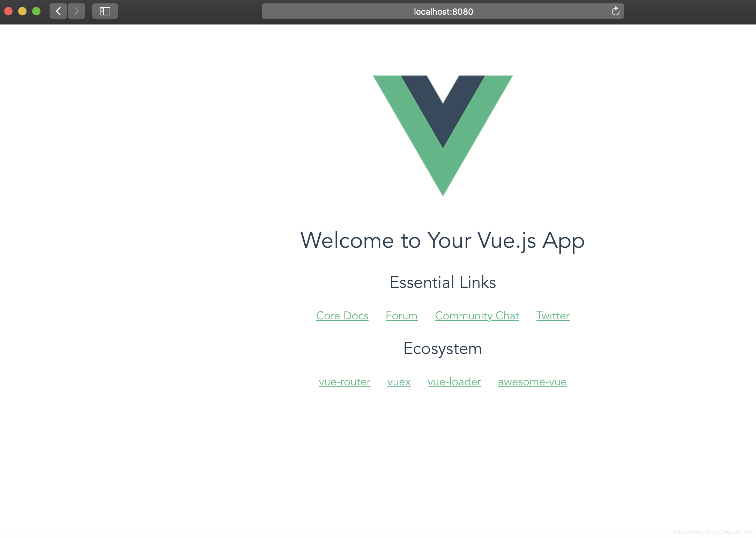Open the vue-router link
Screen dimensions: 756x538
(x=345, y=382)
